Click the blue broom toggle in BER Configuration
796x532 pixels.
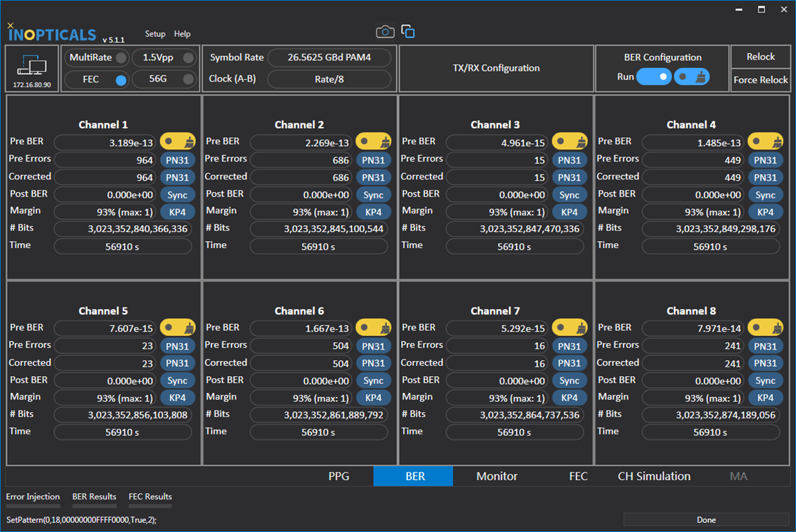(691, 77)
